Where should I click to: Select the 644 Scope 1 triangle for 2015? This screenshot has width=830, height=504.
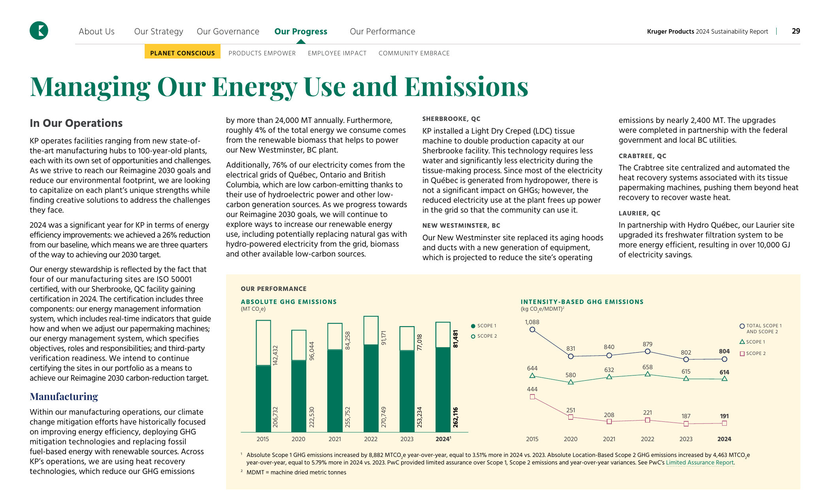tap(532, 376)
